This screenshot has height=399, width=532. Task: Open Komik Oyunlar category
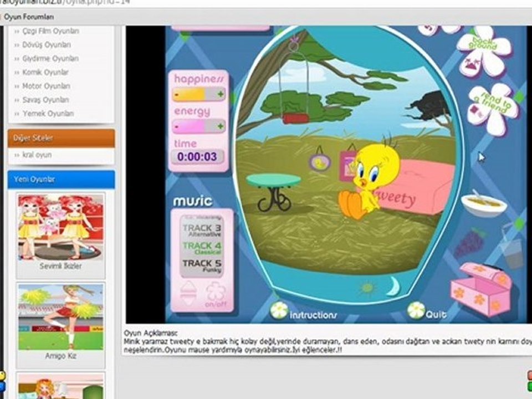[45, 72]
